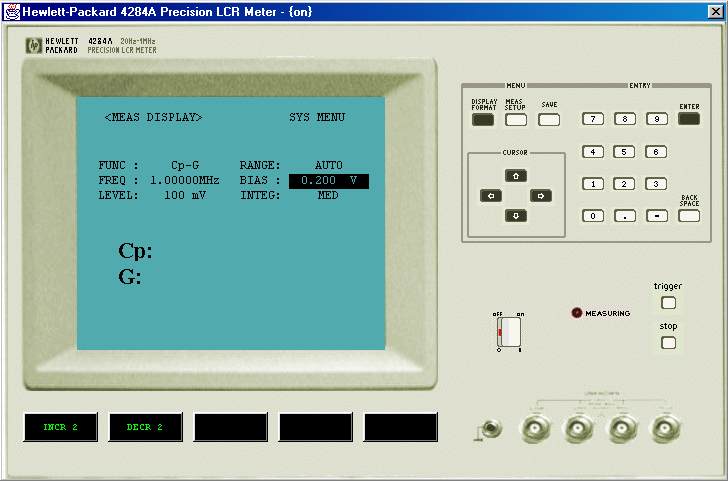Viewport: 728px width, 481px height.
Task: Click numeric key 8
Action: pyautogui.click(x=625, y=119)
